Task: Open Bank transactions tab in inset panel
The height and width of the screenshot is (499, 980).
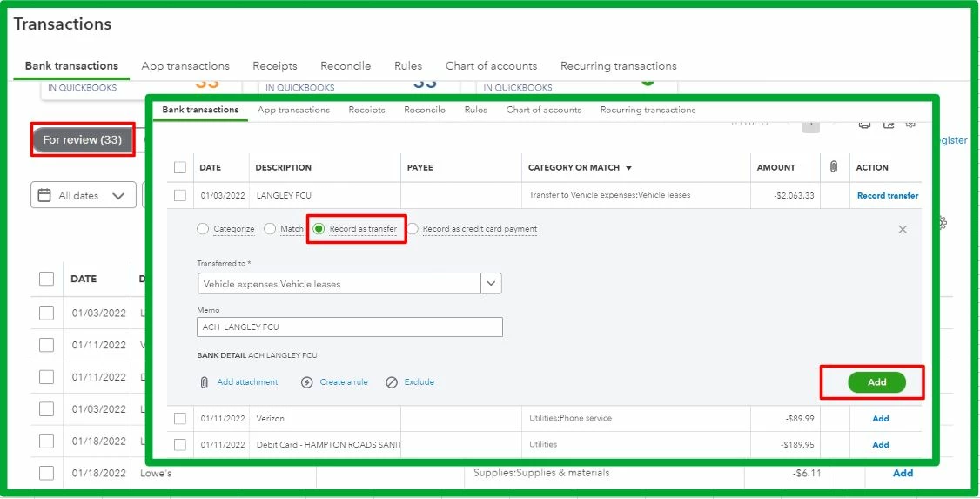Action: tap(201, 110)
